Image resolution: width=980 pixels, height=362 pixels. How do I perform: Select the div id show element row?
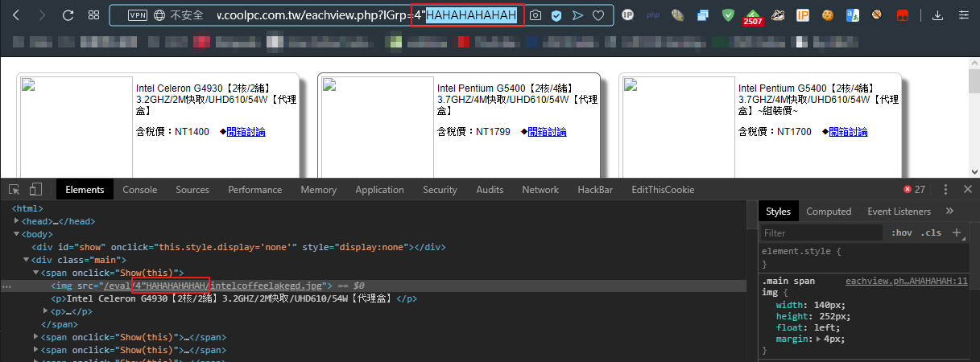378,247
